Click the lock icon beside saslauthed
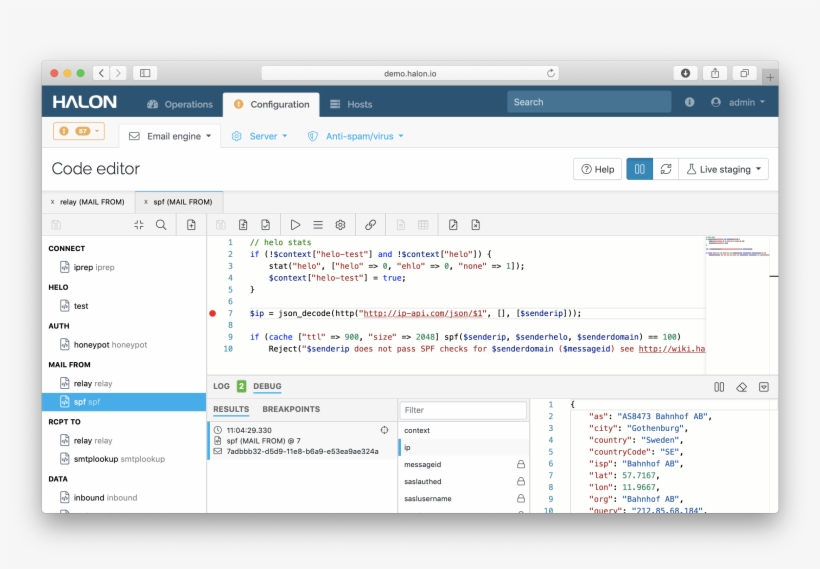The height and width of the screenshot is (569, 820). (521, 481)
